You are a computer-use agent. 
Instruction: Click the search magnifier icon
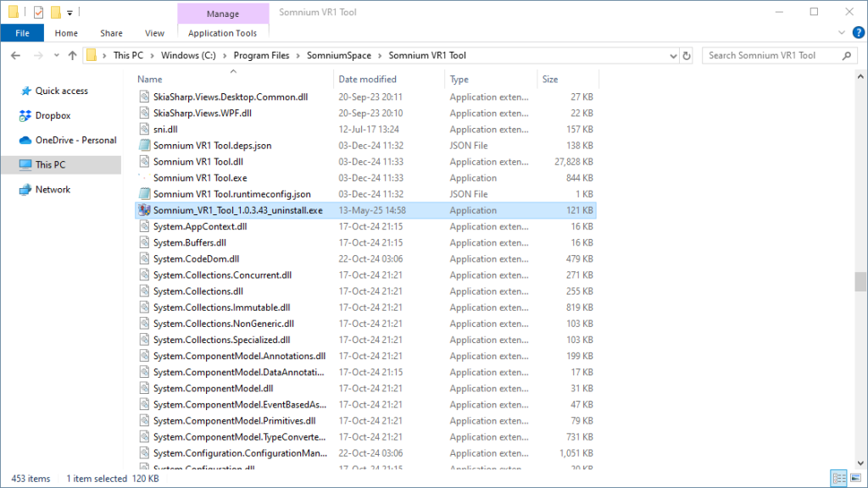[847, 55]
